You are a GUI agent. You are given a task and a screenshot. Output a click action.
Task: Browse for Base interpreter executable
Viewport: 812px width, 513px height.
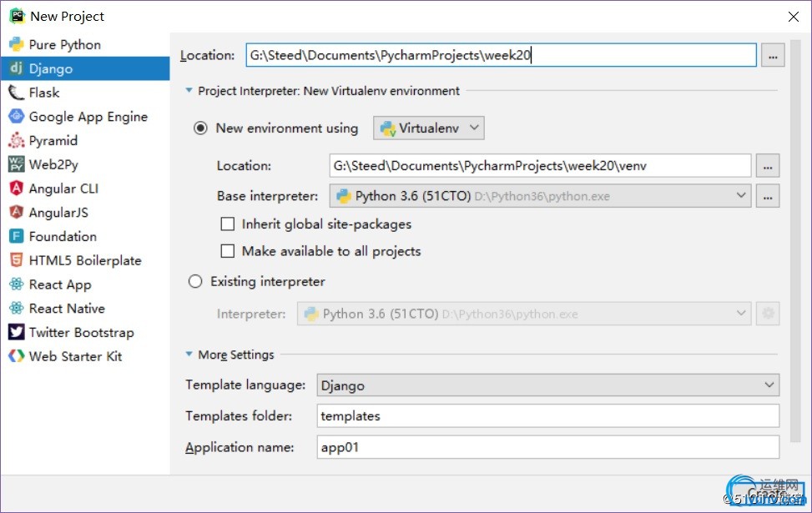768,196
